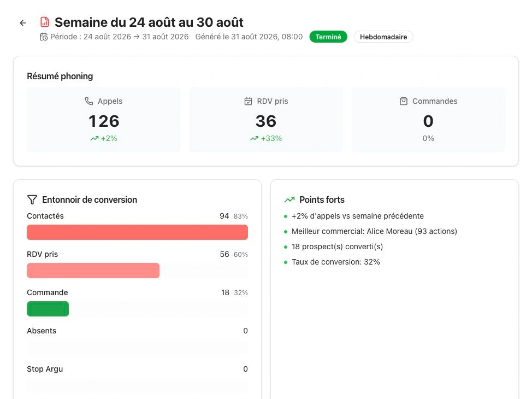The image size is (532, 399).
Task: Click the bullet +2% d'appels vs semaine précédente
Action: (358, 216)
